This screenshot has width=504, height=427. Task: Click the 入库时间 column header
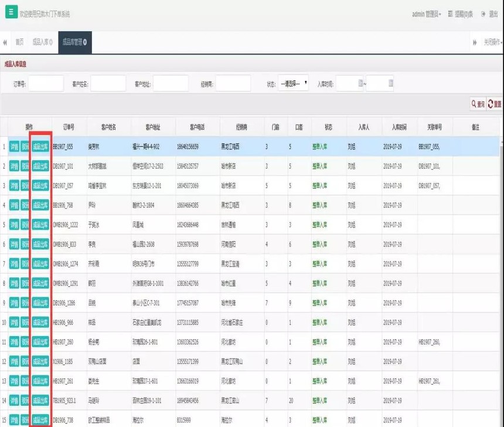400,127
